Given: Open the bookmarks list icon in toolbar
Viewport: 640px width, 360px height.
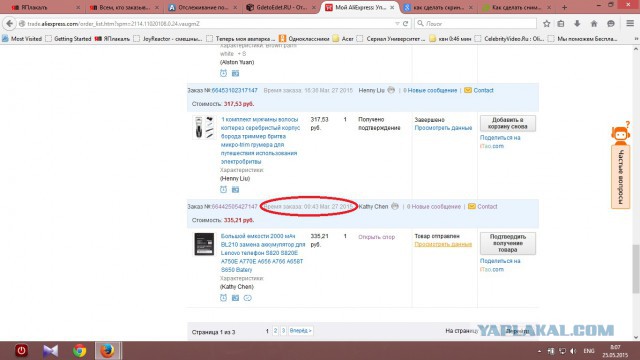Looking at the screenshot, I should point(561,24).
